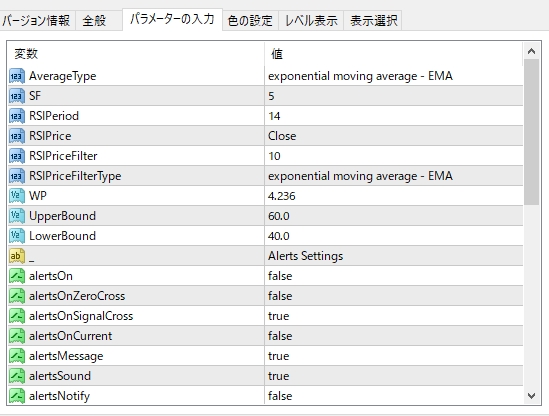Click the integer icon next to SF
This screenshot has height=416, width=549.
coord(17,96)
